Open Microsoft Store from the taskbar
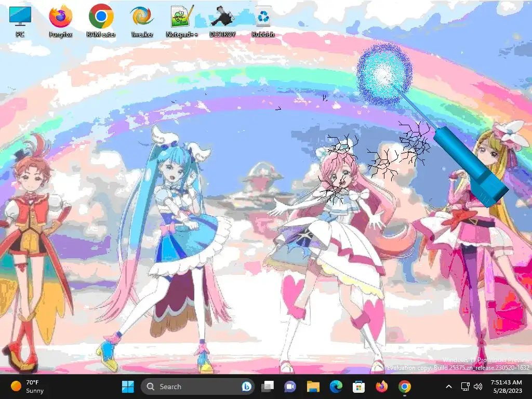 [358, 387]
